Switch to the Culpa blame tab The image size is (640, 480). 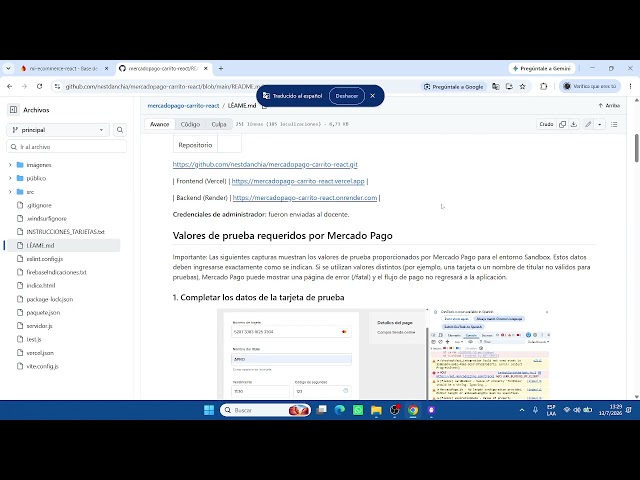click(x=219, y=124)
